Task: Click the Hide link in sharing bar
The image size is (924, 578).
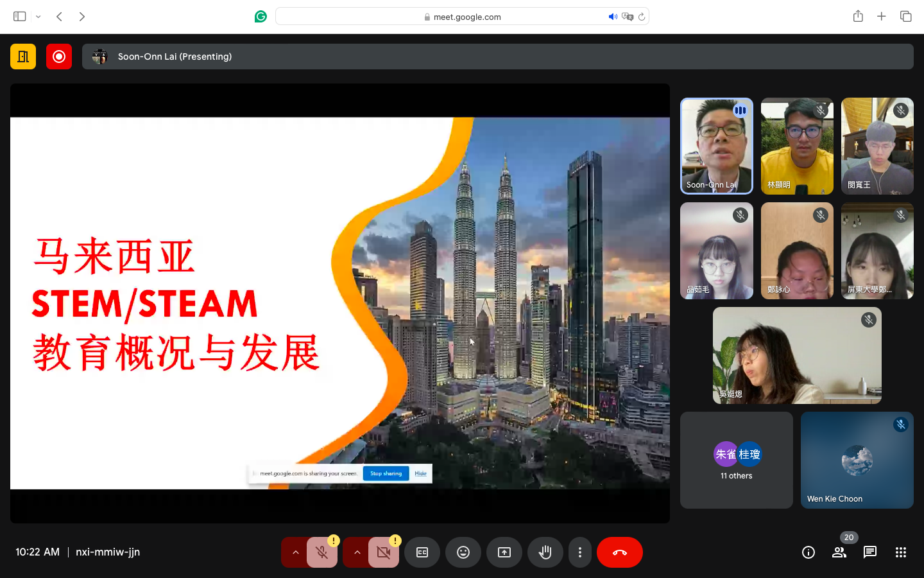Action: (420, 473)
